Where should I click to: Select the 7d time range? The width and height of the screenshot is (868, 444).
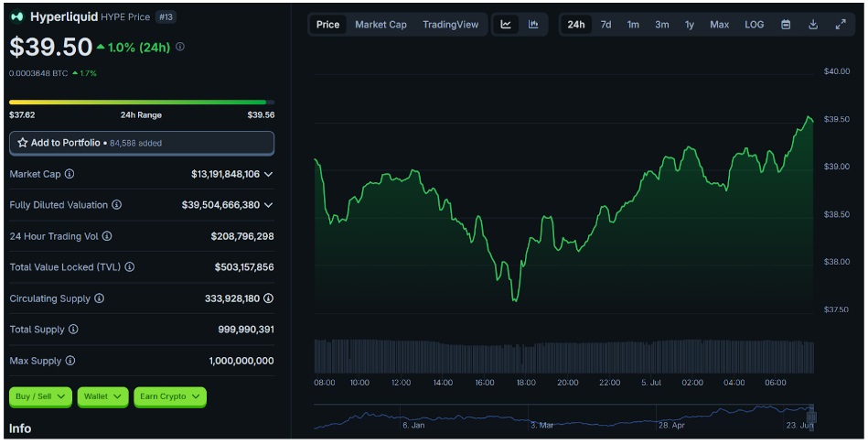click(606, 25)
